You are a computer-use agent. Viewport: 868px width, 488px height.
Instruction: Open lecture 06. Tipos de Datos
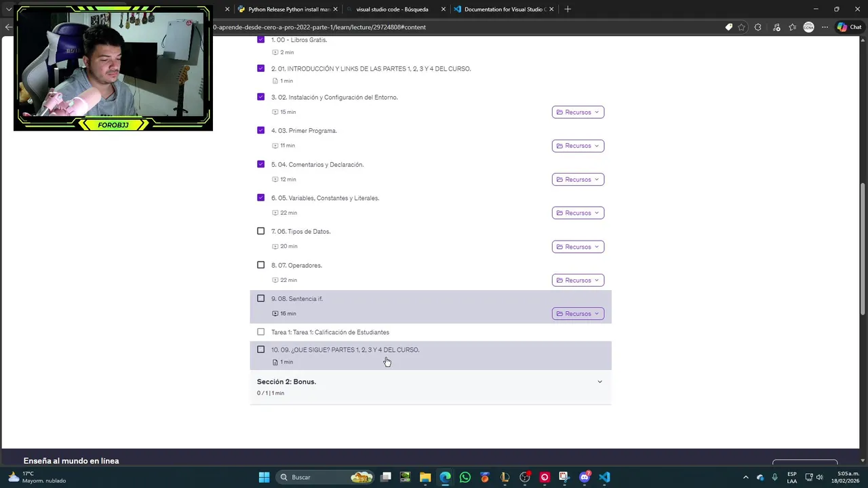pos(301,232)
